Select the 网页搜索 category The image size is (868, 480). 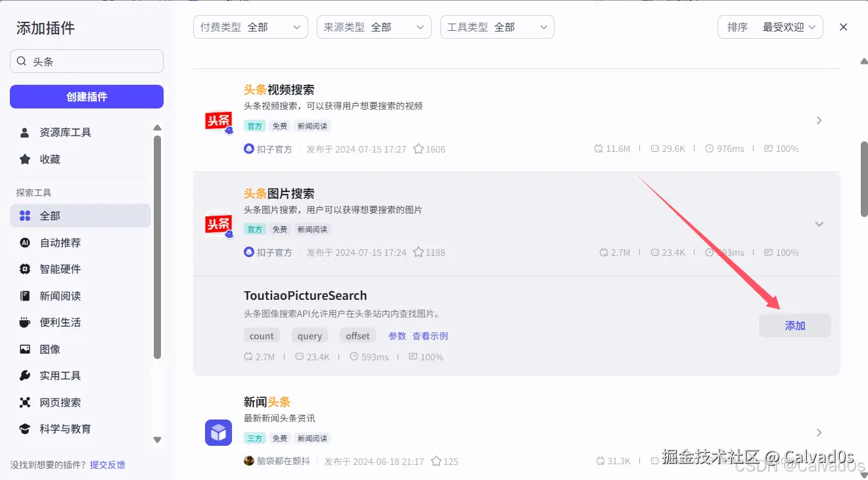point(80,402)
